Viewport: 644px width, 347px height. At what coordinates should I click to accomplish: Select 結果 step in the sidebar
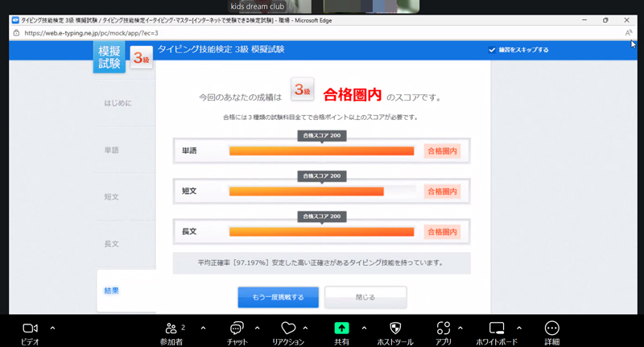[x=111, y=291]
